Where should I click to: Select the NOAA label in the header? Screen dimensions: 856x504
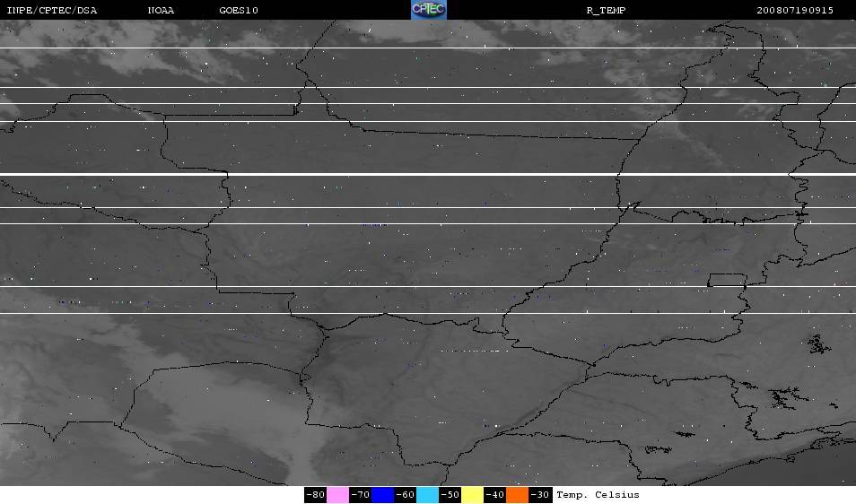[161, 11]
